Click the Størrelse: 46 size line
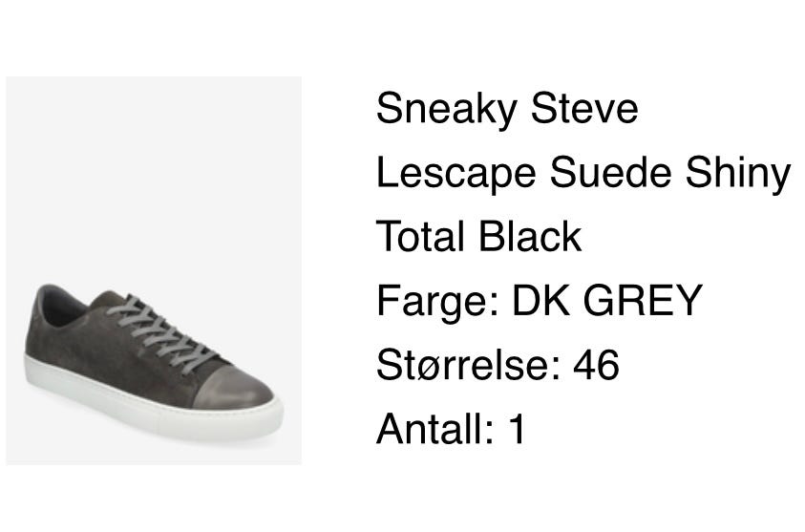The image size is (805, 532). point(498,364)
